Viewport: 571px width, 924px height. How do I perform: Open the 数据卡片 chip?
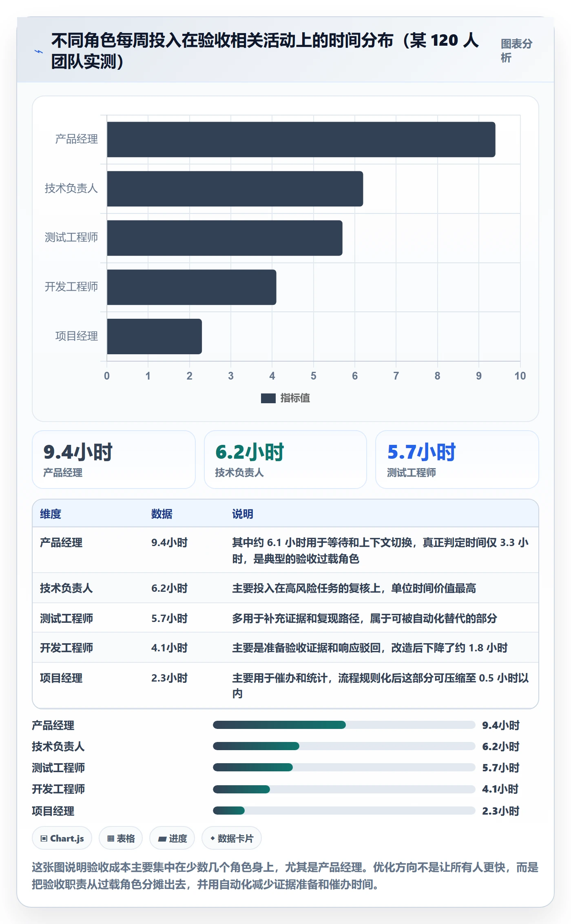point(232,838)
